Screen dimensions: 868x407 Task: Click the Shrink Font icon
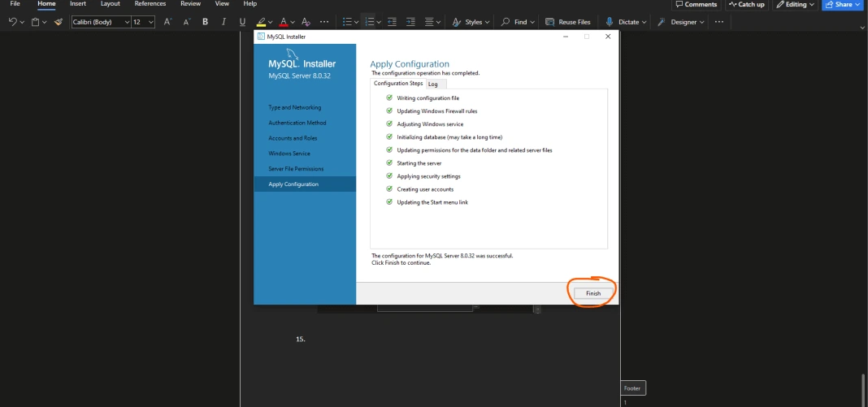(187, 22)
